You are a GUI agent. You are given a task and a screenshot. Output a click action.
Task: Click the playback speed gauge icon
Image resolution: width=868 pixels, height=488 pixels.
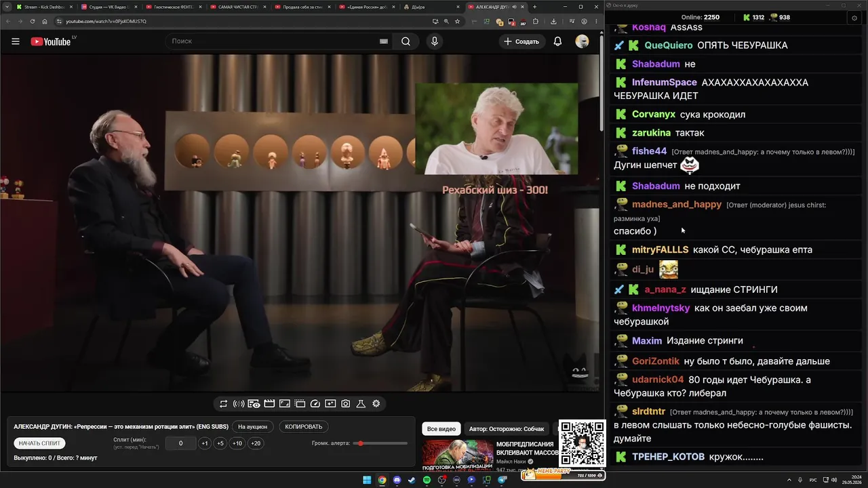315,404
